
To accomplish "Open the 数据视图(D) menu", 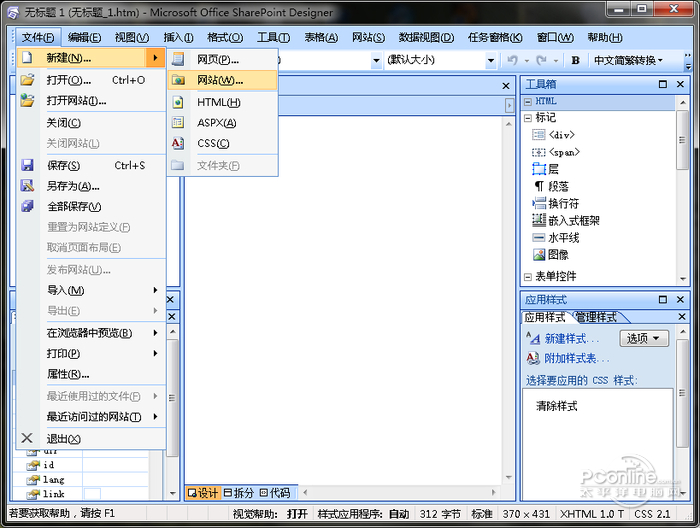I will [426, 37].
